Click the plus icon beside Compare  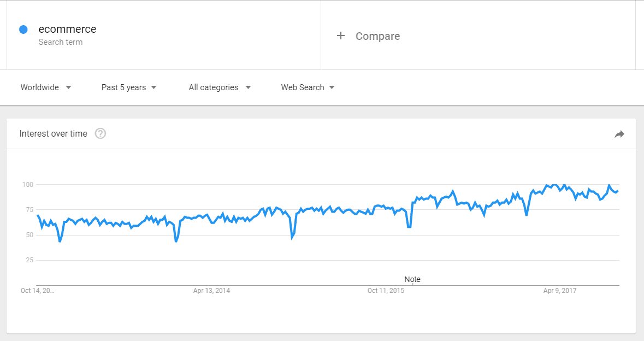click(340, 36)
